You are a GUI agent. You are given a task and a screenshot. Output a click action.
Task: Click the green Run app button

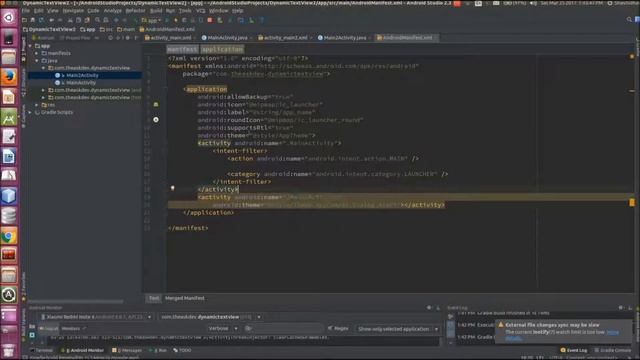tap(167, 20)
